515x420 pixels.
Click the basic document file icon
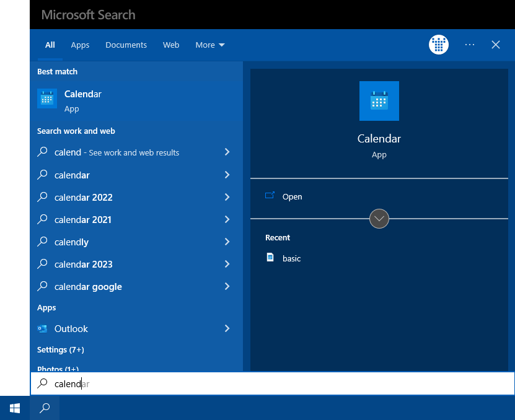270,257
